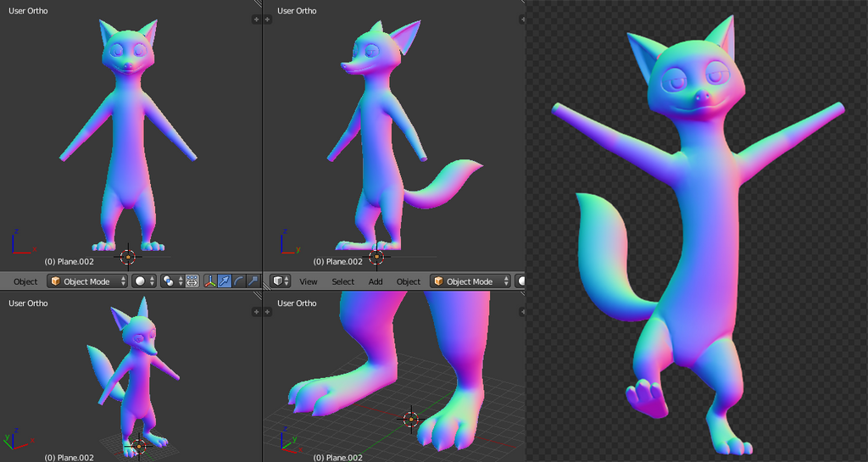Viewport: 868px width, 462px height.
Task: Toggle manipulate center points only
Action: click(192, 281)
